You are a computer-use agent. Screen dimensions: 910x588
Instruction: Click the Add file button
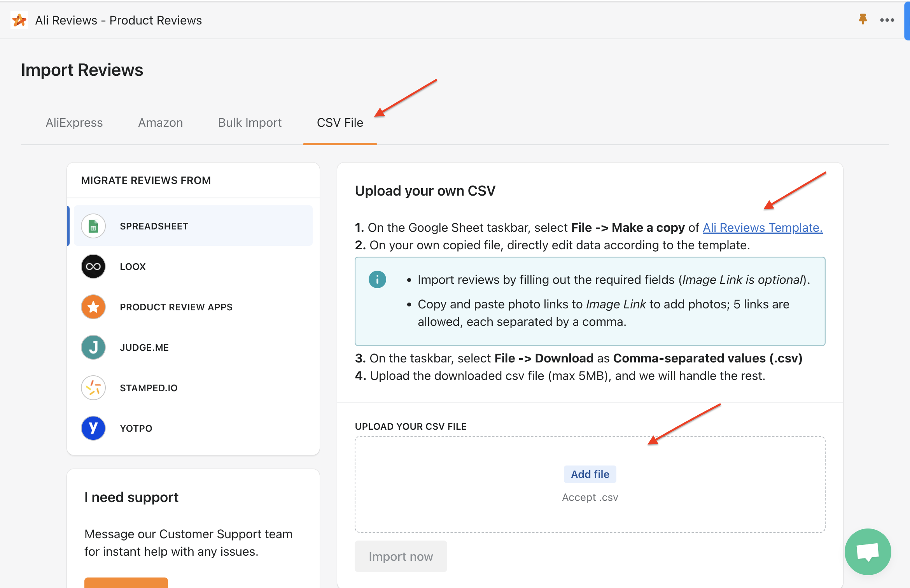(x=591, y=474)
